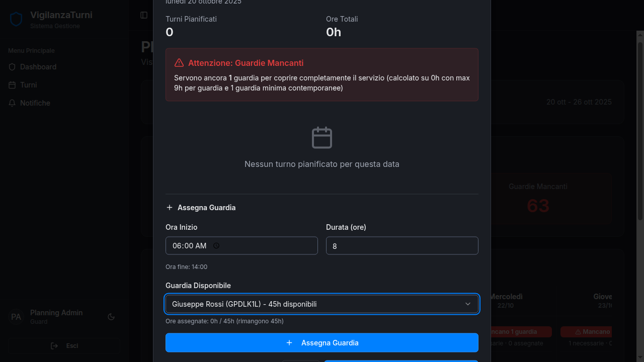The height and width of the screenshot is (362, 644).
Task: Click the dropdown chevron for guard selection
Action: [x=468, y=304]
